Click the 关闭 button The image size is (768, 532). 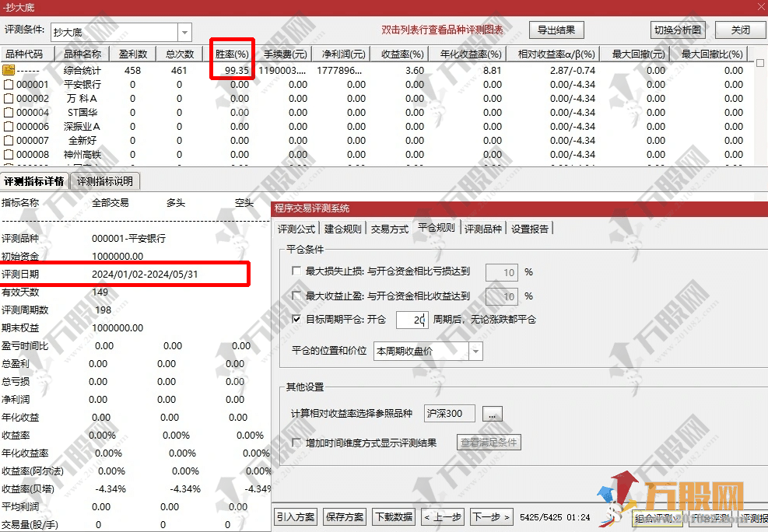(740, 30)
